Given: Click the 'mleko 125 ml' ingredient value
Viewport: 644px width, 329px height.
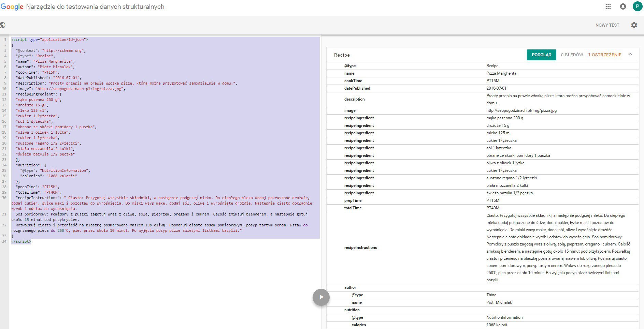Looking at the screenshot, I should (498, 133).
